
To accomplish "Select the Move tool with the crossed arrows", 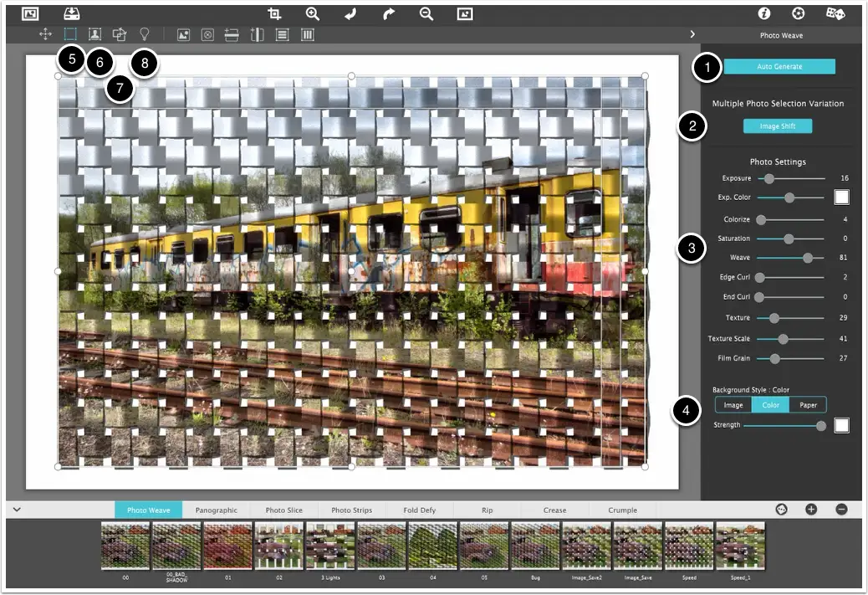I will click(x=45, y=33).
